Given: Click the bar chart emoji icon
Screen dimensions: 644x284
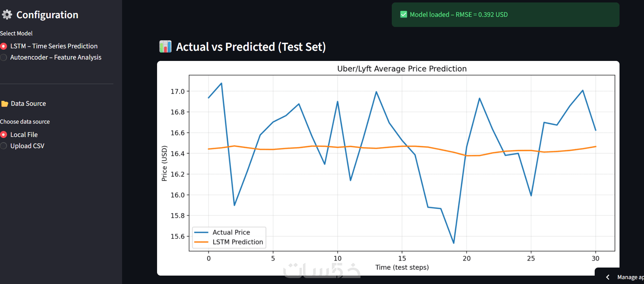Looking at the screenshot, I should pyautogui.click(x=165, y=47).
